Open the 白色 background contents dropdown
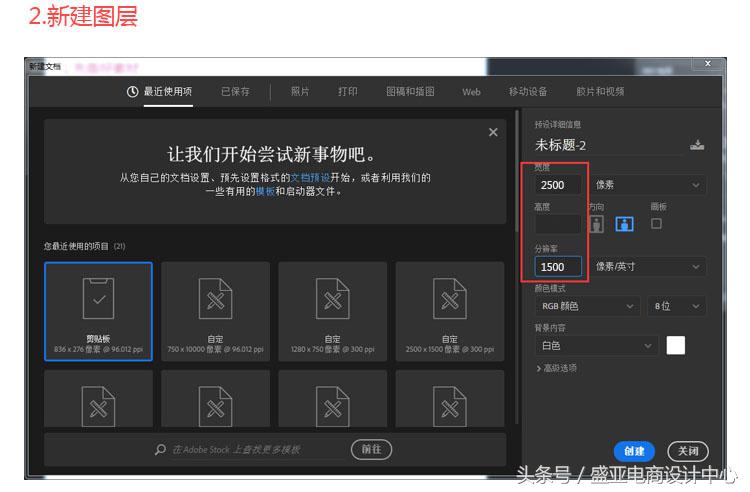 tap(596, 346)
